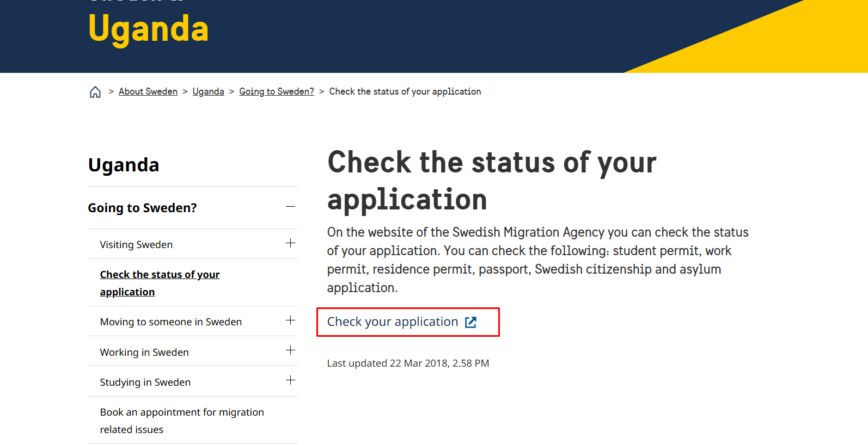Click the breadcrumb text Check the status of your application
868x445 pixels.
405,91
